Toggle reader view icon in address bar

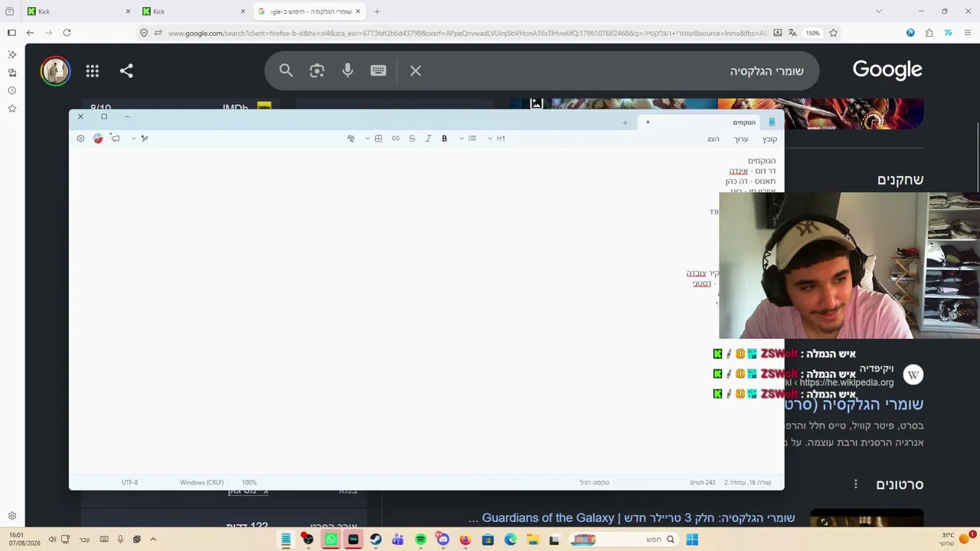pos(778,33)
